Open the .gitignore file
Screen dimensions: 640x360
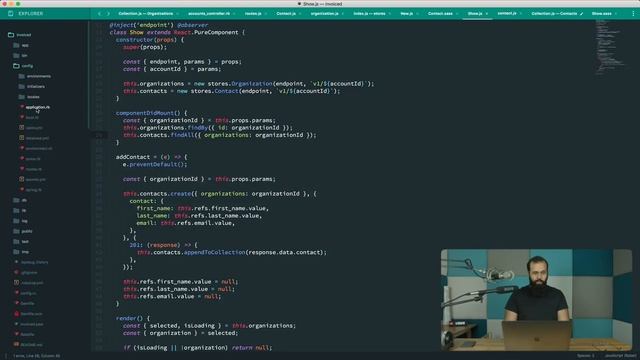[29, 272]
